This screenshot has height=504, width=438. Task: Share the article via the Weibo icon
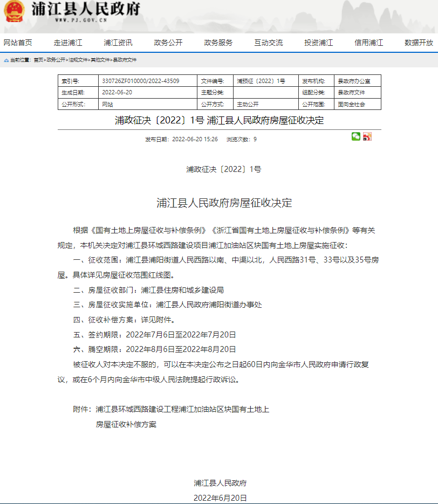click(x=368, y=137)
